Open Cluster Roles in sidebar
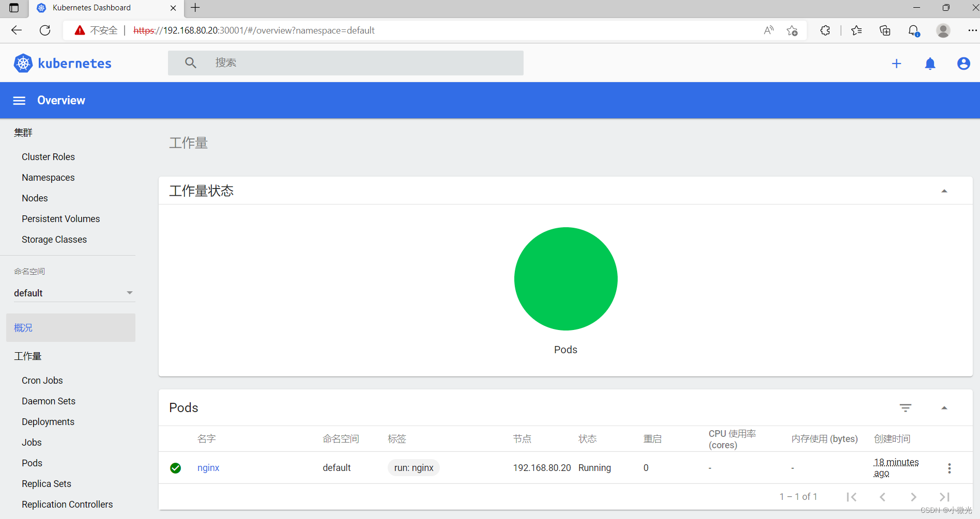This screenshot has width=980, height=519. pos(48,156)
